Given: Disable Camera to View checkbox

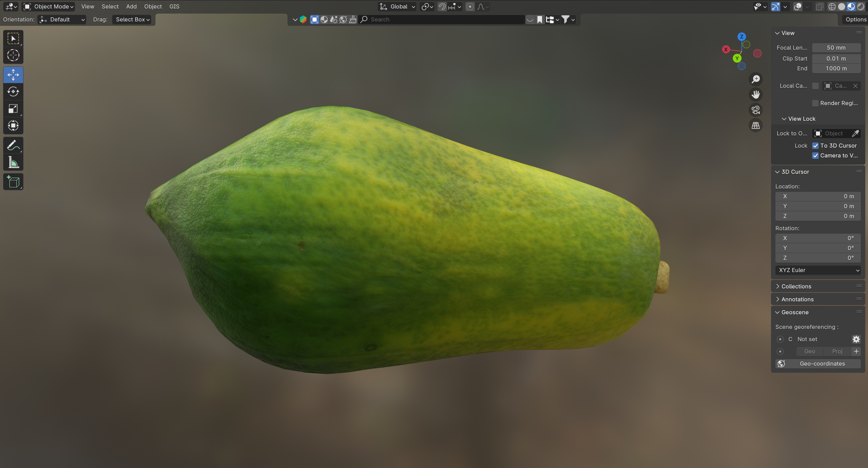Looking at the screenshot, I should point(816,155).
